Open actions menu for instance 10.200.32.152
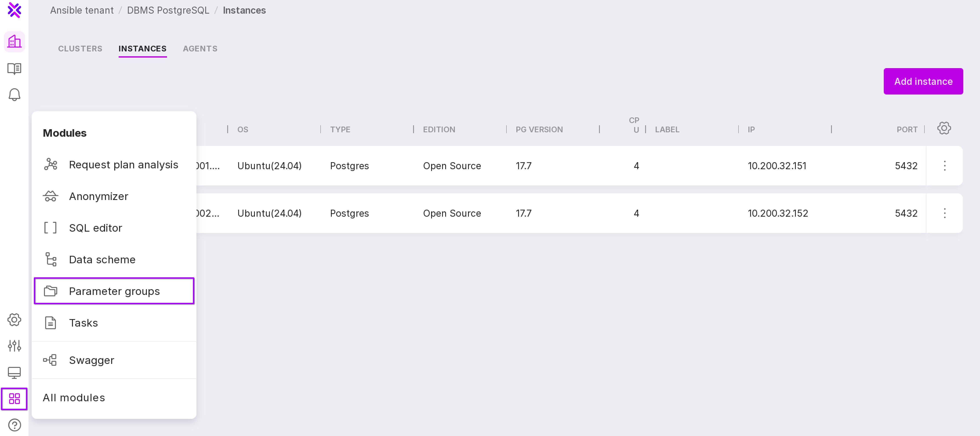Viewport: 980px width, 436px height. tap(944, 213)
